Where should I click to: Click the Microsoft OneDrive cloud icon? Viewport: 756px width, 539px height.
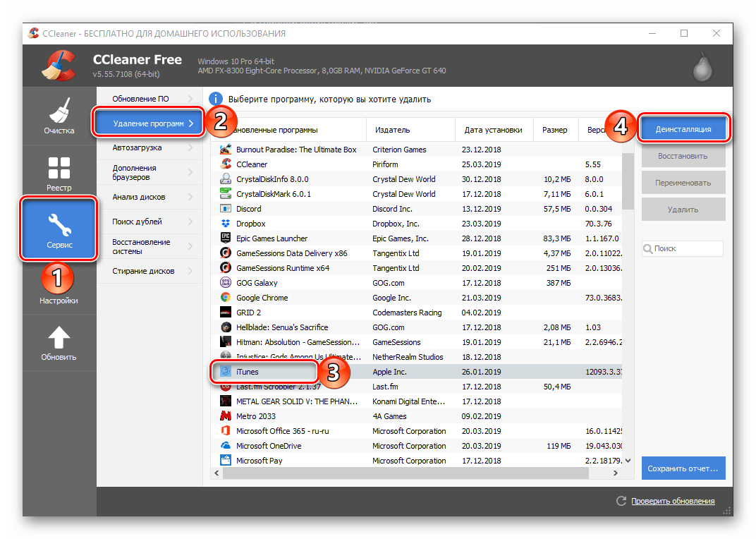(226, 446)
